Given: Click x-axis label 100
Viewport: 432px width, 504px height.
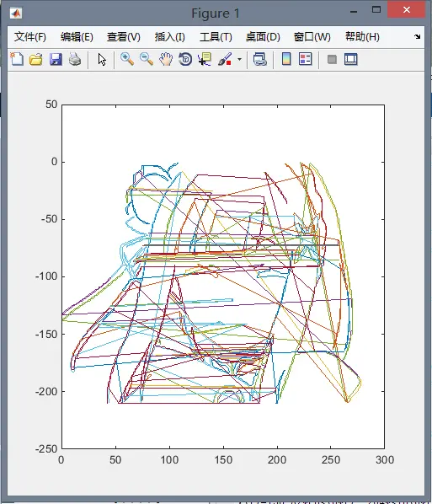Looking at the screenshot, I should point(169,460).
